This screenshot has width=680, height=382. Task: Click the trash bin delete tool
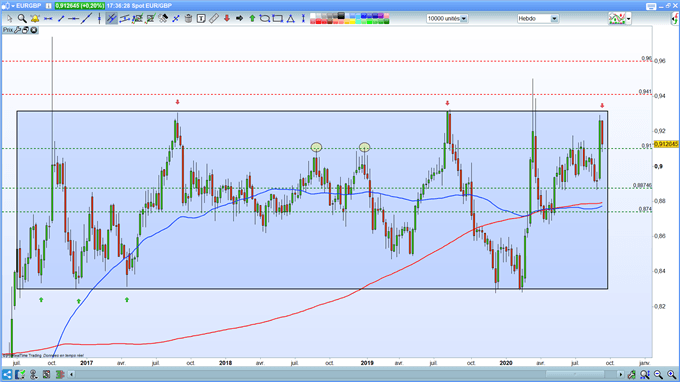(188, 19)
